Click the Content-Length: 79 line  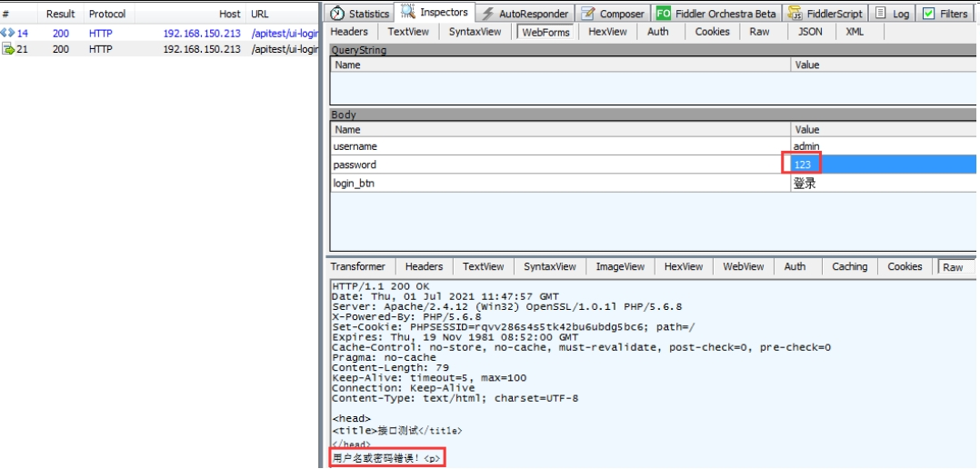point(390,368)
